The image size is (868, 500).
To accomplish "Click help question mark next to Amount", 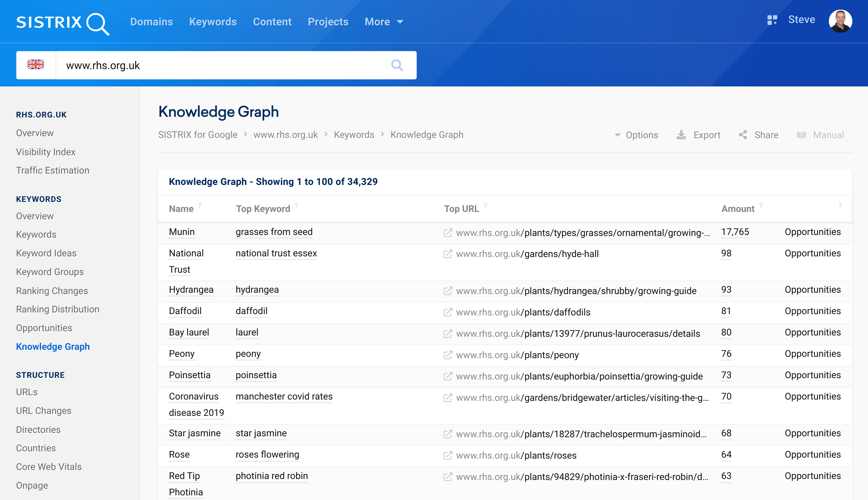I will pos(761,205).
